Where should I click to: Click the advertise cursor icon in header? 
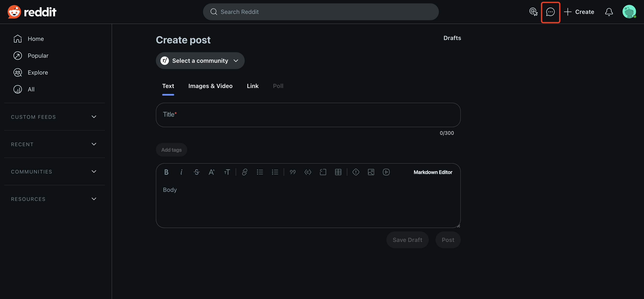pyautogui.click(x=533, y=12)
